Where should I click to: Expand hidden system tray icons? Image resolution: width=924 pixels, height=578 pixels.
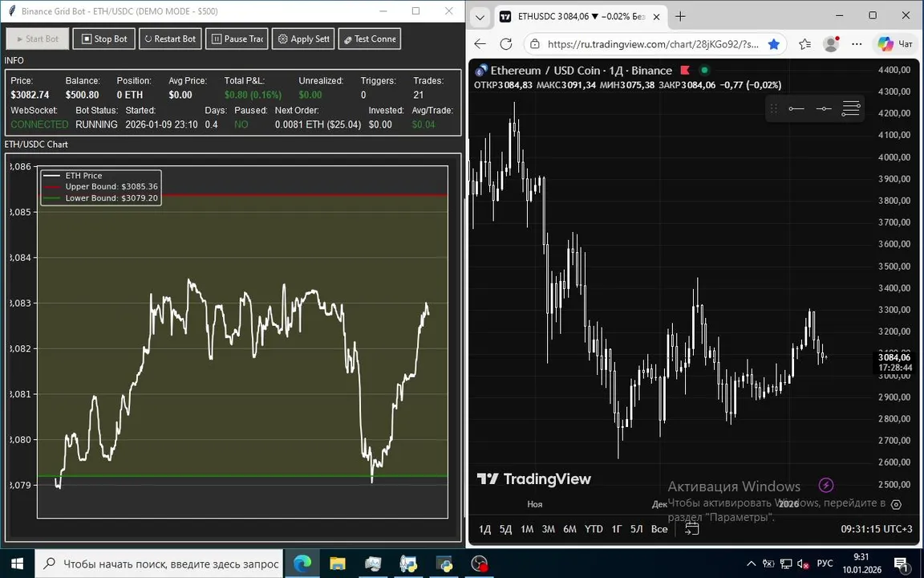pyautogui.click(x=751, y=564)
